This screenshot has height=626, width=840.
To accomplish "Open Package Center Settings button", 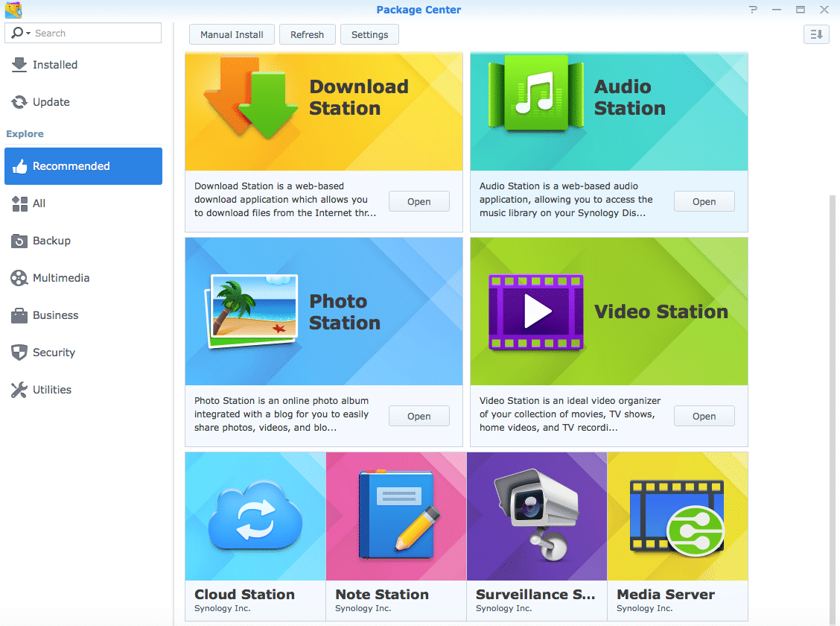I will tap(369, 35).
